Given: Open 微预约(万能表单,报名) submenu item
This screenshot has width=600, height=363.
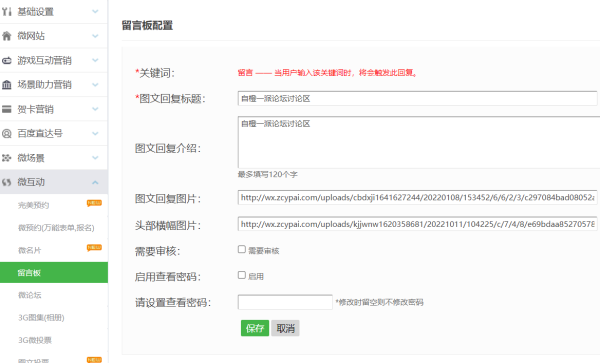Looking at the screenshot, I should click(56, 228).
